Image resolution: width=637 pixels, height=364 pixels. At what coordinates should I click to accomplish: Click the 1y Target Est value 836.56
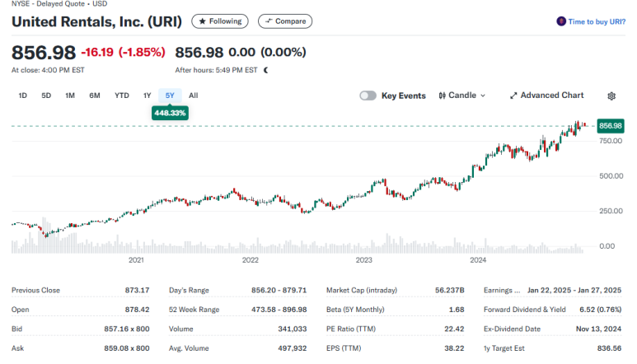pos(609,348)
